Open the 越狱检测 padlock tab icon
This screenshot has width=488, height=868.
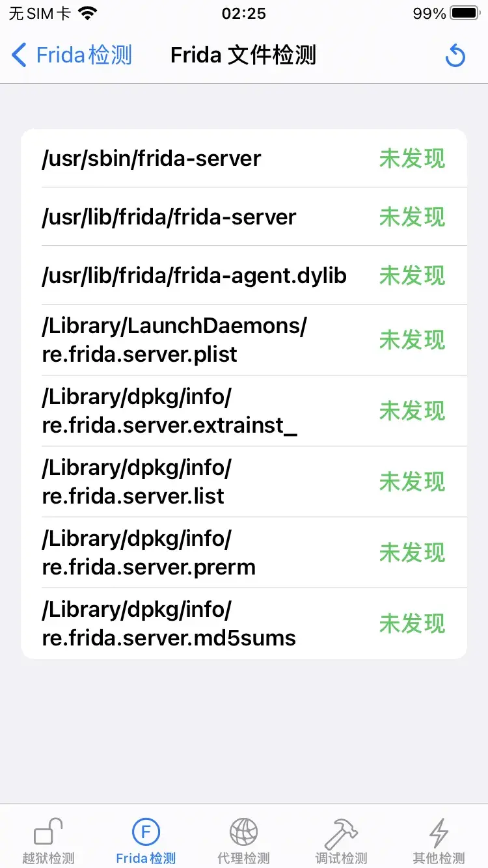pyautogui.click(x=48, y=832)
